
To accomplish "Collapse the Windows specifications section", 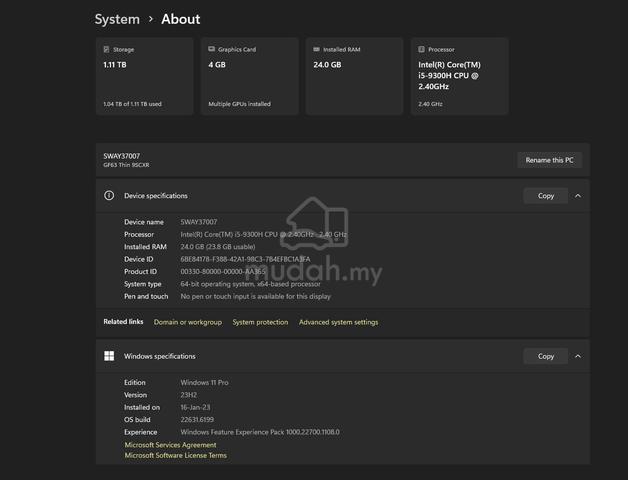I will pos(578,356).
